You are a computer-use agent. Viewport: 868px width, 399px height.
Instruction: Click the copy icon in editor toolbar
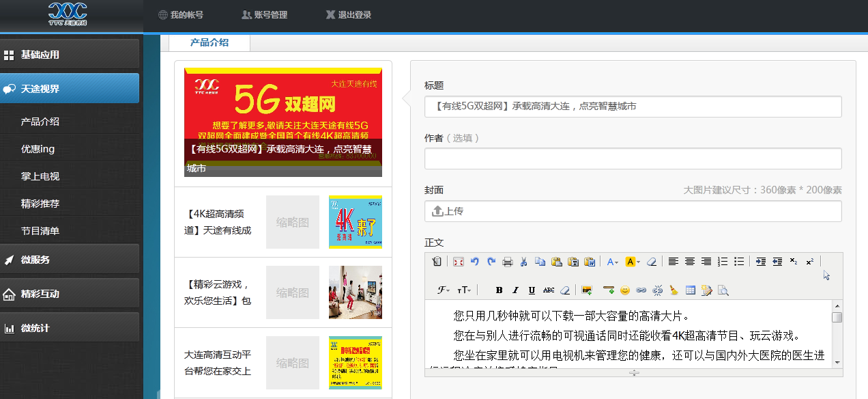540,262
